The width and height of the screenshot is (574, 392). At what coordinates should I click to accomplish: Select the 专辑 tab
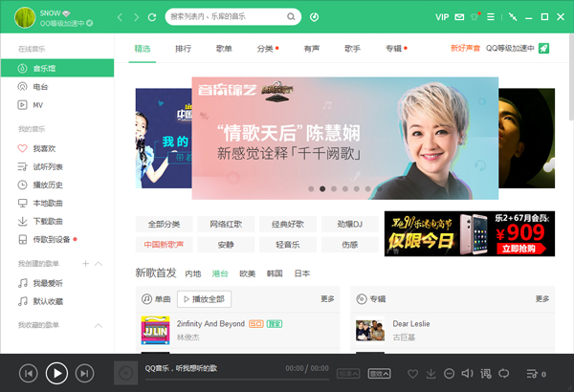394,49
